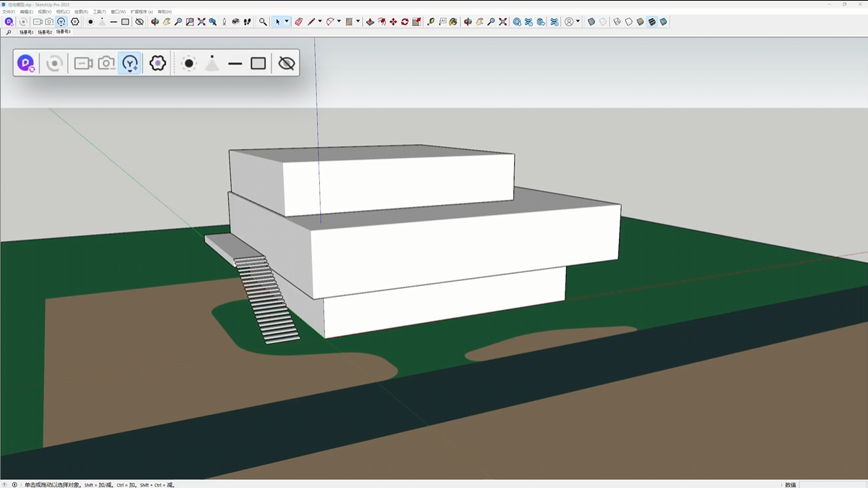This screenshot has height=488, width=868.
Task: Toggle the X-ray face style
Action: [x=591, y=22]
